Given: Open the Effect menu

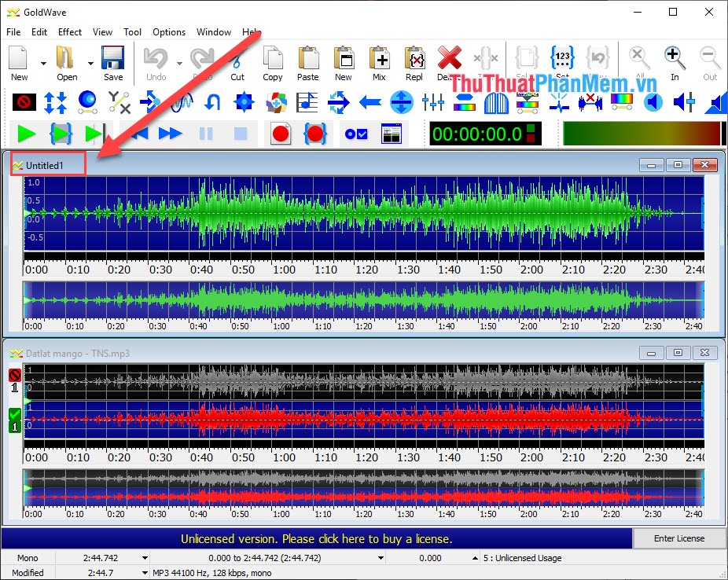Looking at the screenshot, I should (x=69, y=32).
